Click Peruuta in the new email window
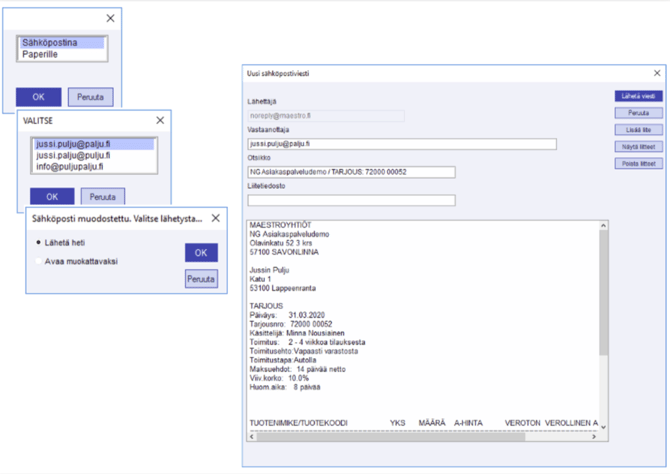Image resolution: width=670 pixels, height=474 pixels. [x=637, y=113]
